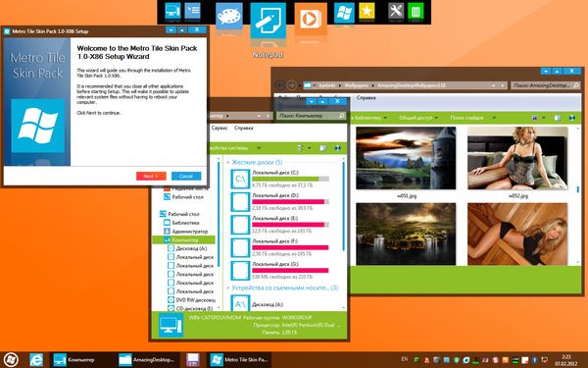Collapse the Устройства со съемными носителями group
The height and width of the screenshot is (368, 588).
(227, 288)
